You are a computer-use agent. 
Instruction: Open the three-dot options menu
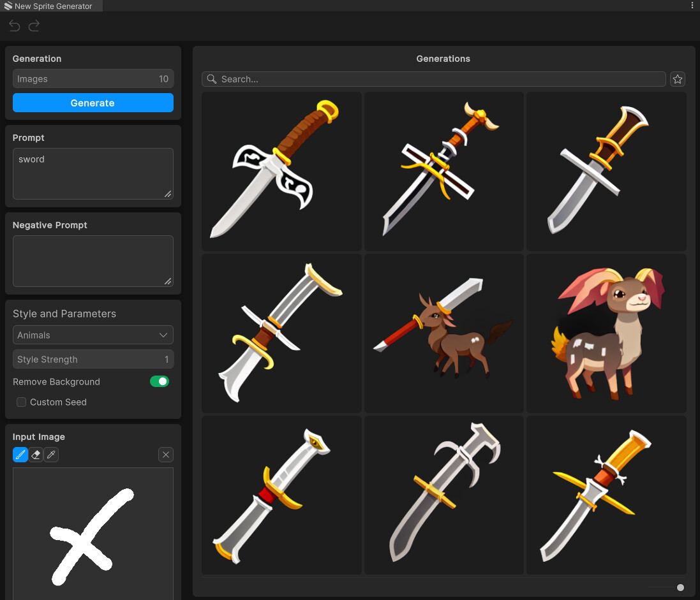692,5
